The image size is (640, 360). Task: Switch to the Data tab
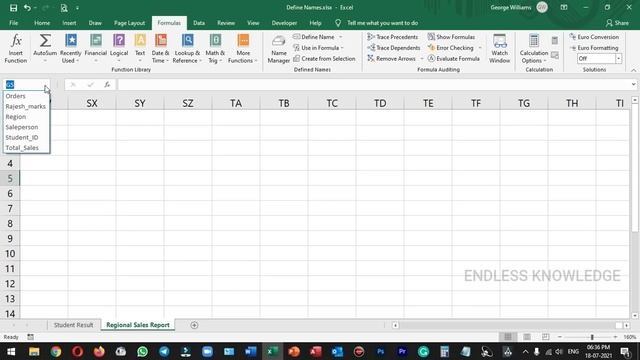tap(199, 23)
